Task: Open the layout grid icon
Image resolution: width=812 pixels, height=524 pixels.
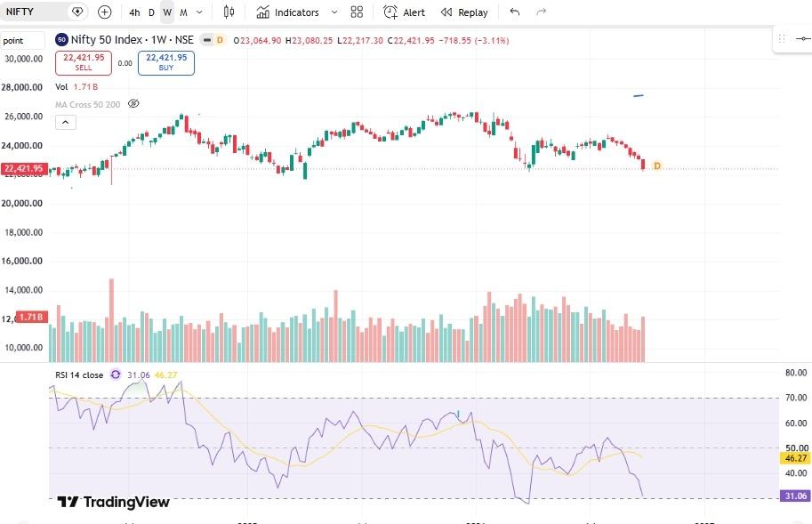Action: click(357, 12)
